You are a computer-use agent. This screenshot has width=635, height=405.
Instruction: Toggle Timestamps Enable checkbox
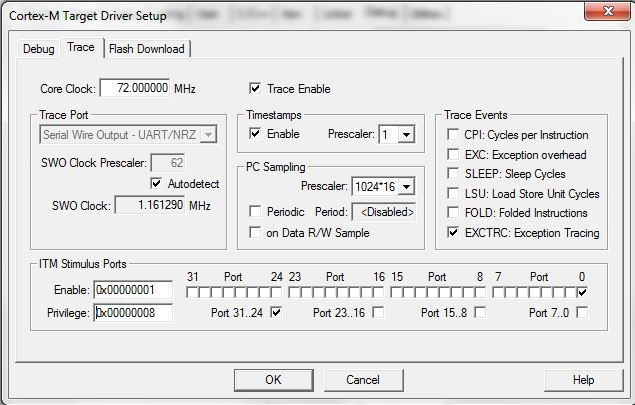(255, 133)
